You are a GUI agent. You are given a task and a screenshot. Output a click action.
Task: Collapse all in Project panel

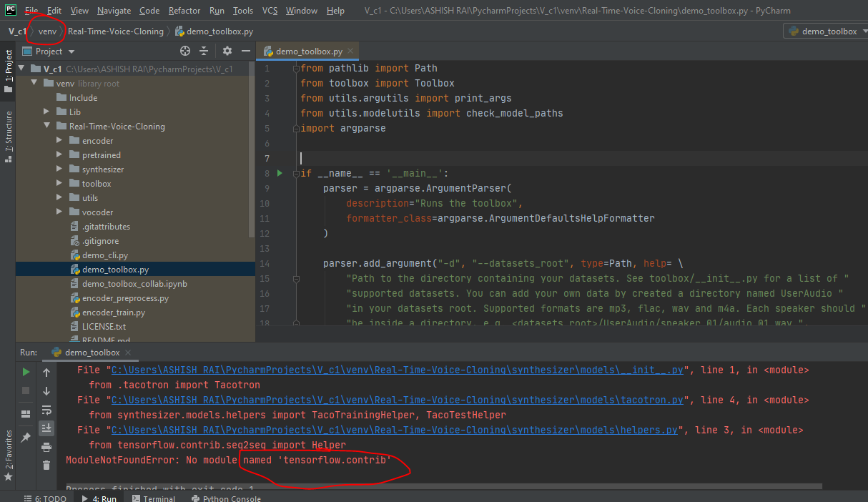[x=204, y=51]
